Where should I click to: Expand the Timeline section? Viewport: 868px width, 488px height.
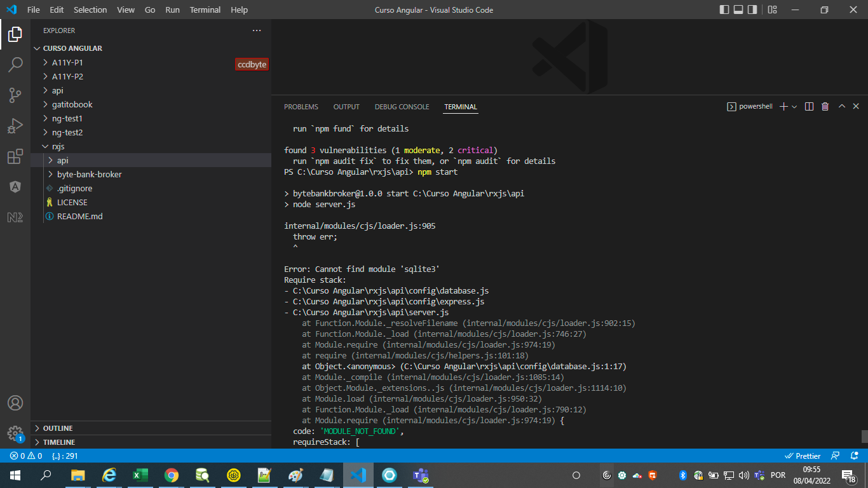coord(151,442)
